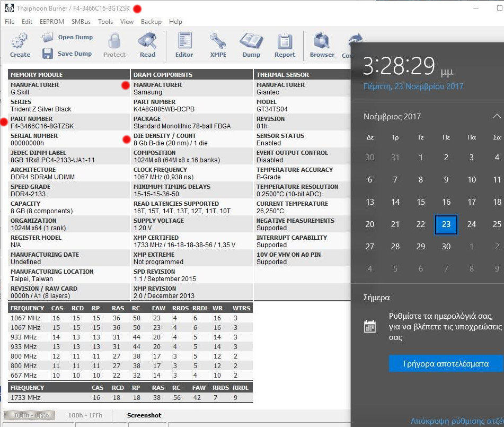Click the calendar icon next to Σήμερα text
The height and width of the screenshot is (427, 504).
click(369, 326)
